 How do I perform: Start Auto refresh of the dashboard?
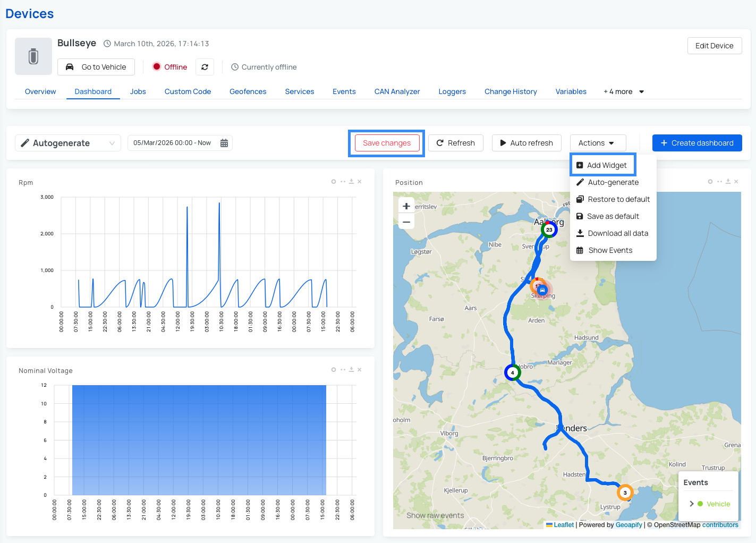click(x=526, y=143)
